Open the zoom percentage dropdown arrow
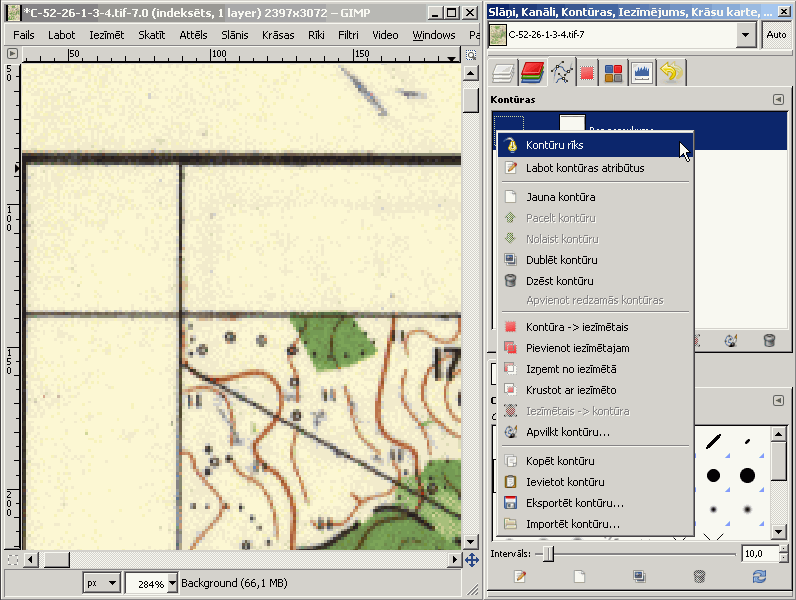 coord(172,583)
